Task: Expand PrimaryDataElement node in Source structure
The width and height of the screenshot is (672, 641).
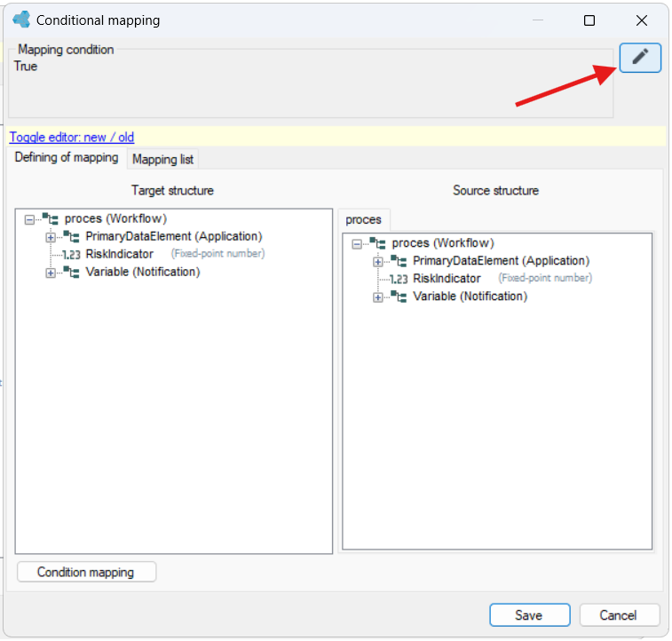Action: coord(378,262)
